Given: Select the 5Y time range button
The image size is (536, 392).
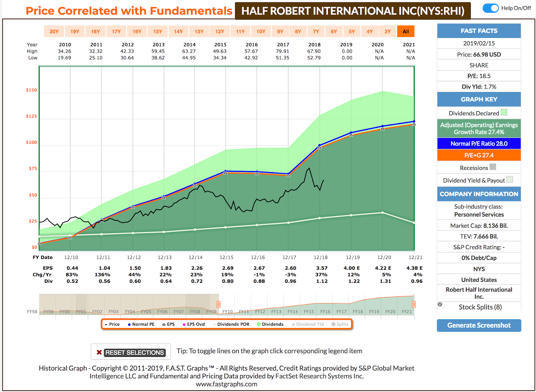Looking at the screenshot, I should click(352, 31).
